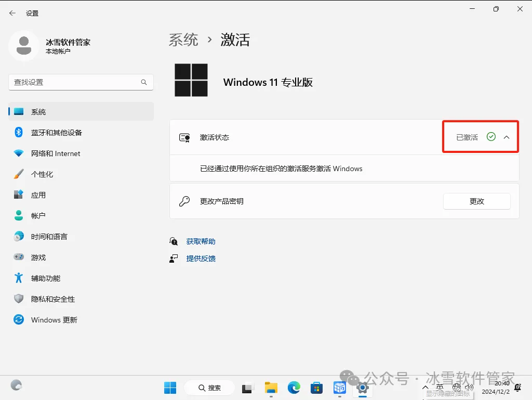
Task: Click the green activated checkmark icon
Action: pyautogui.click(x=491, y=137)
